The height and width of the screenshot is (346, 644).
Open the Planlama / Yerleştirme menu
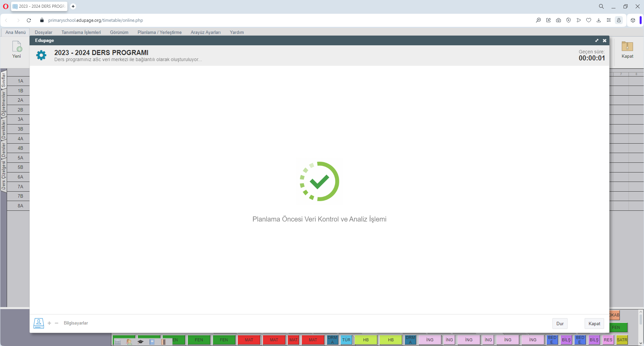click(x=160, y=32)
